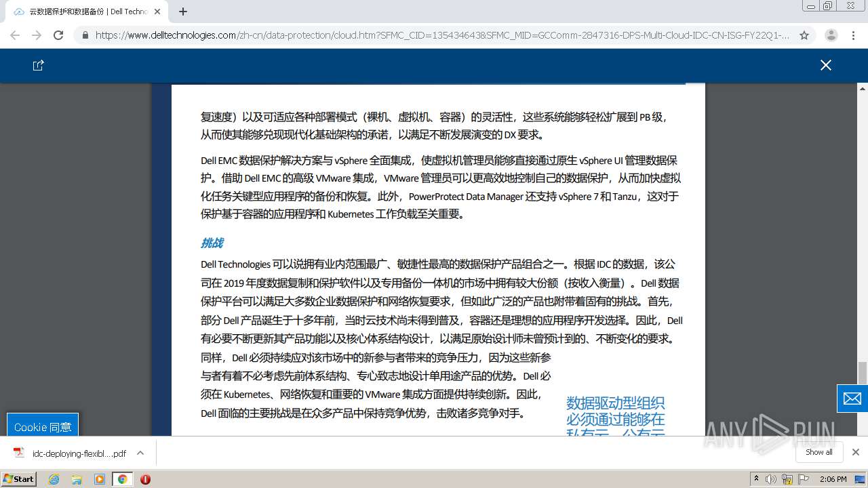Open the Chrome three-dot menu
Viewport: 868px width, 488px height.
[x=854, y=35]
